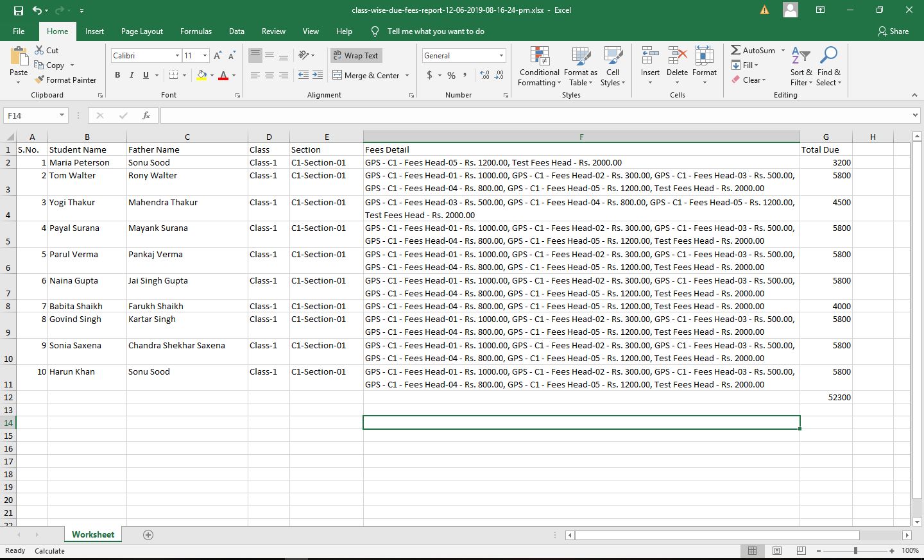Add a new sheet with plus icon
The image size is (924, 560).
[148, 535]
